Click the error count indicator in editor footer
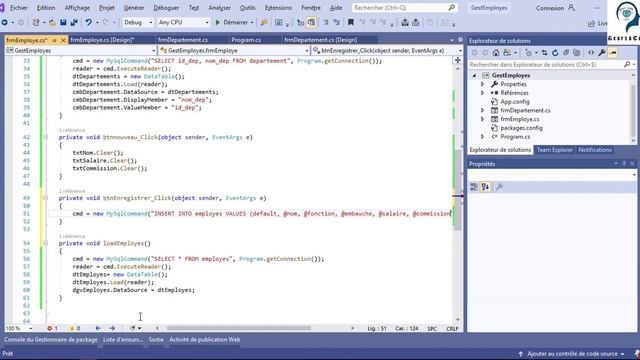640x360 pixels. (x=52, y=328)
